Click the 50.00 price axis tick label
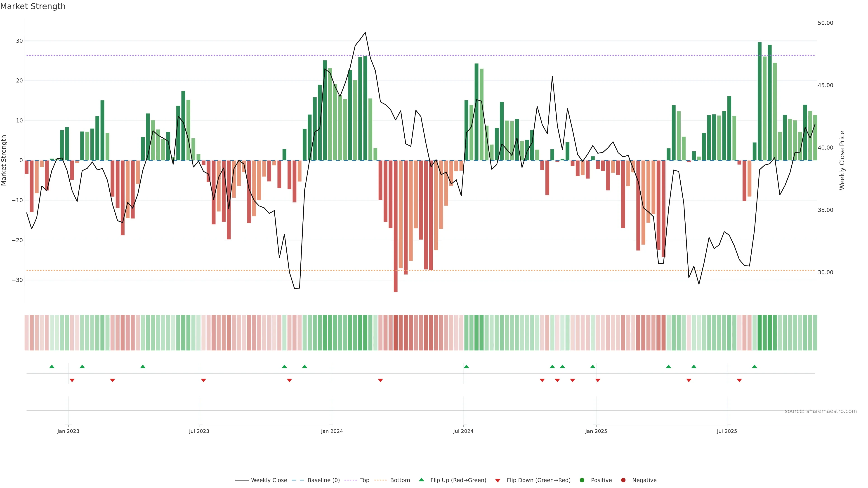The width and height of the screenshot is (868, 488). tap(825, 23)
